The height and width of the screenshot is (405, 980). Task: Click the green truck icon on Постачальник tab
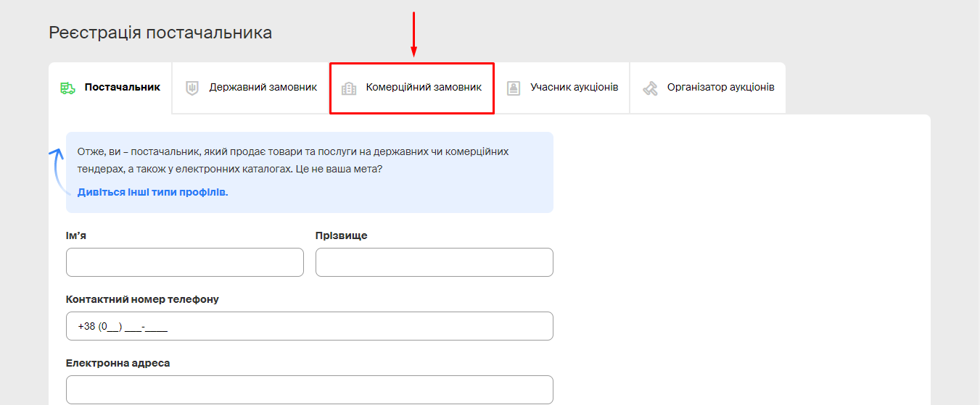67,88
